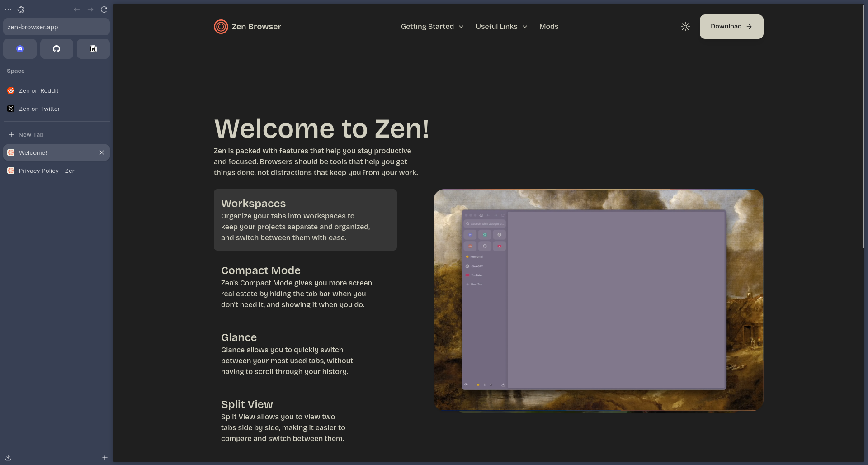Select the Split View feature
The width and height of the screenshot is (868, 465).
tap(305, 421)
